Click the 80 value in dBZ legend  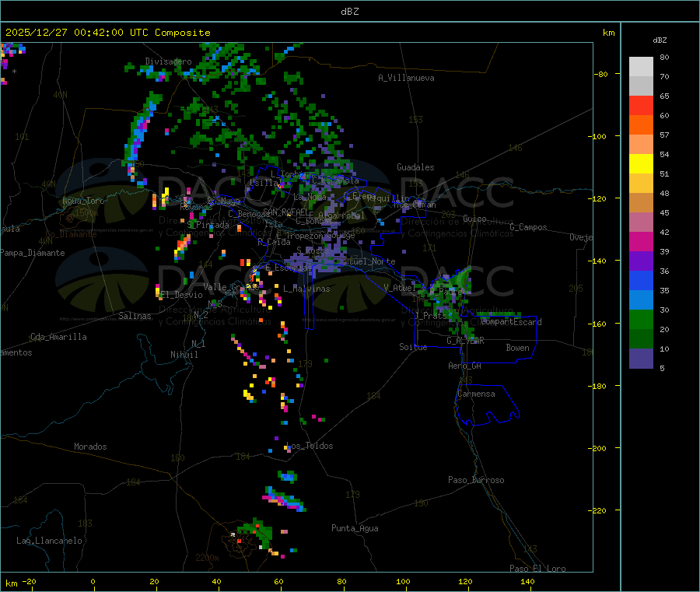[664, 57]
